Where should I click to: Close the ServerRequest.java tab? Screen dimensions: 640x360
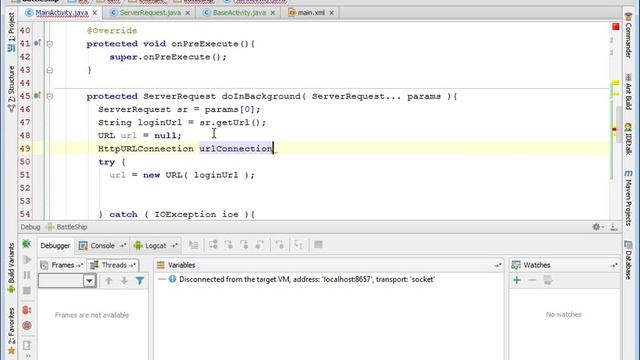click(188, 13)
